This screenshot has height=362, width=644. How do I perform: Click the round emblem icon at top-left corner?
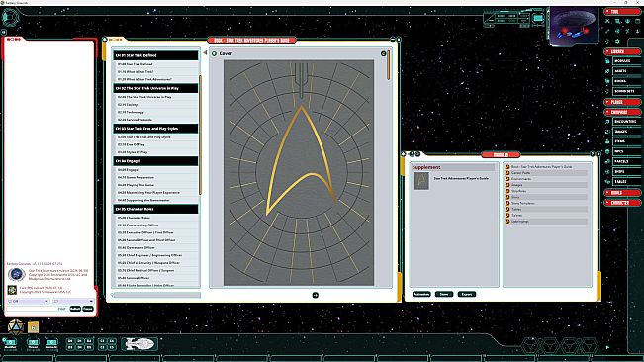10,17
